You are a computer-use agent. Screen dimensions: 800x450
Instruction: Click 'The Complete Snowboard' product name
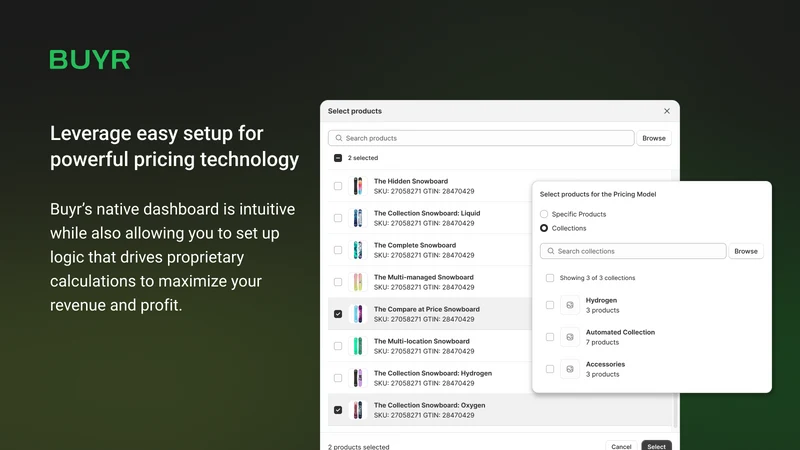(x=415, y=245)
